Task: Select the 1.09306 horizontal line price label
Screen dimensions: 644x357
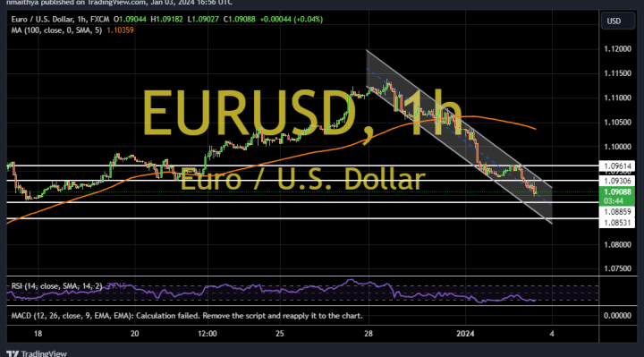Action: pyautogui.click(x=617, y=181)
